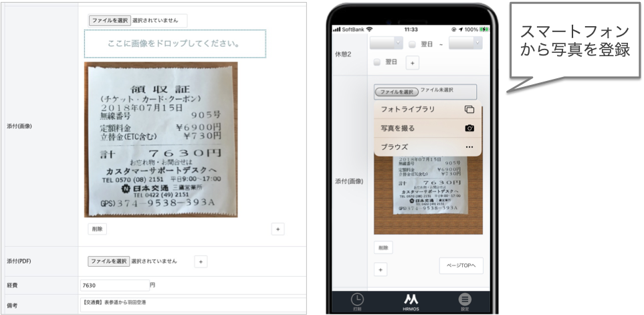Tap the camera icon for 写真を撮る
Image resolution: width=644 pixels, height=315 pixels.
tap(469, 128)
